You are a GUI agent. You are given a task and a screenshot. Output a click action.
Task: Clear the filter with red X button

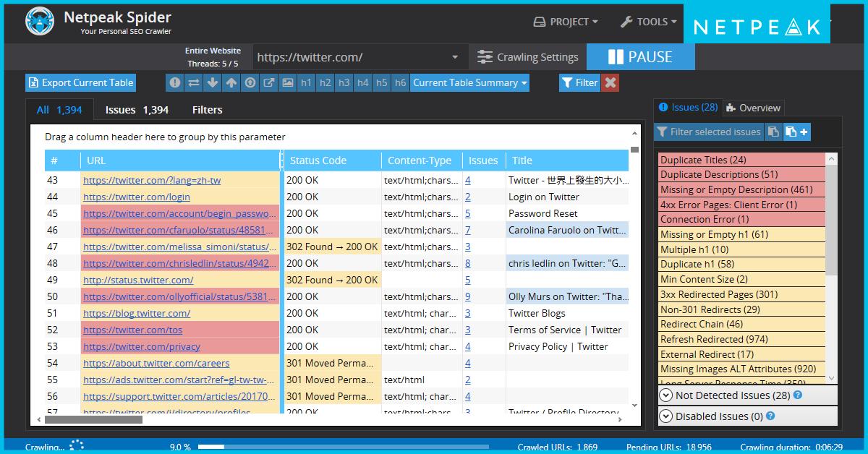pyautogui.click(x=610, y=82)
